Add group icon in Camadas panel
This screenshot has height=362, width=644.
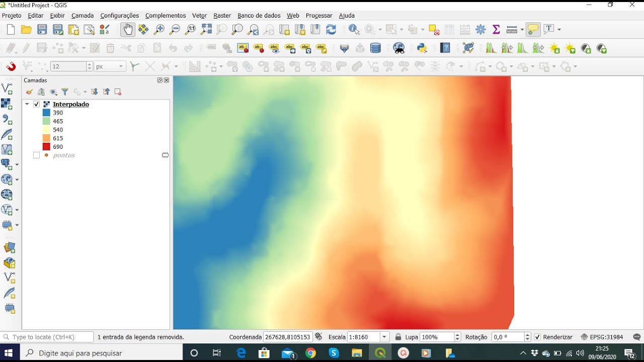pos(41,92)
